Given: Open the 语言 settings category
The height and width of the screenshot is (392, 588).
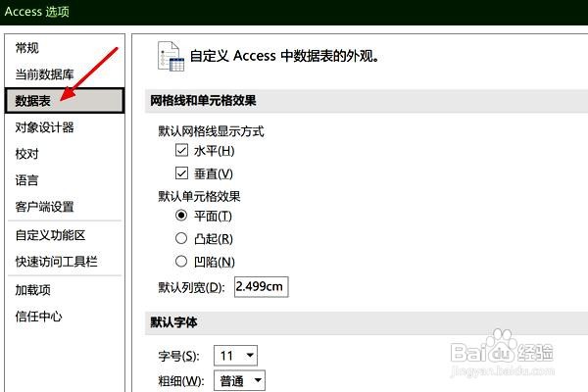Looking at the screenshot, I should [26, 180].
